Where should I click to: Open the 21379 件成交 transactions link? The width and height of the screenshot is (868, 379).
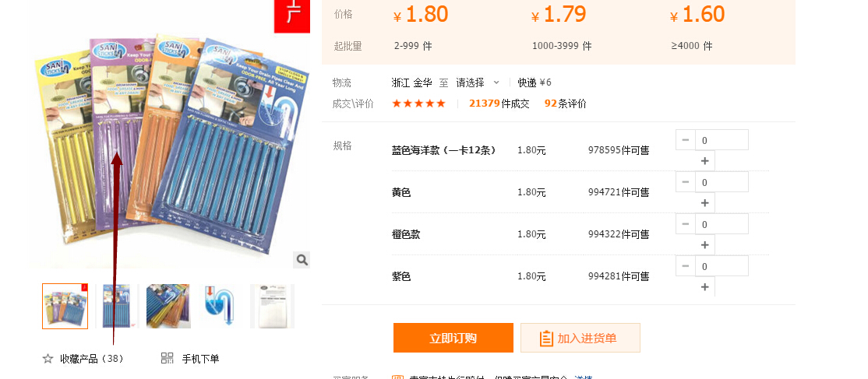pyautogui.click(x=499, y=104)
